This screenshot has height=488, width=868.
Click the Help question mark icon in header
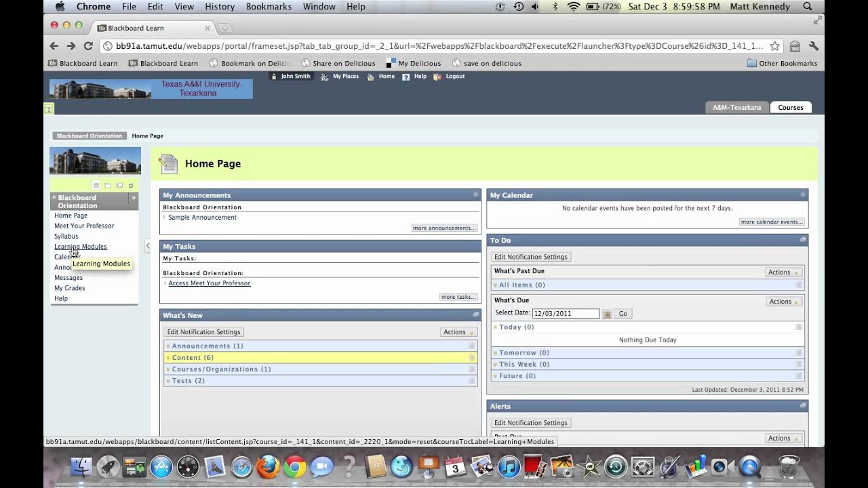[x=406, y=77]
